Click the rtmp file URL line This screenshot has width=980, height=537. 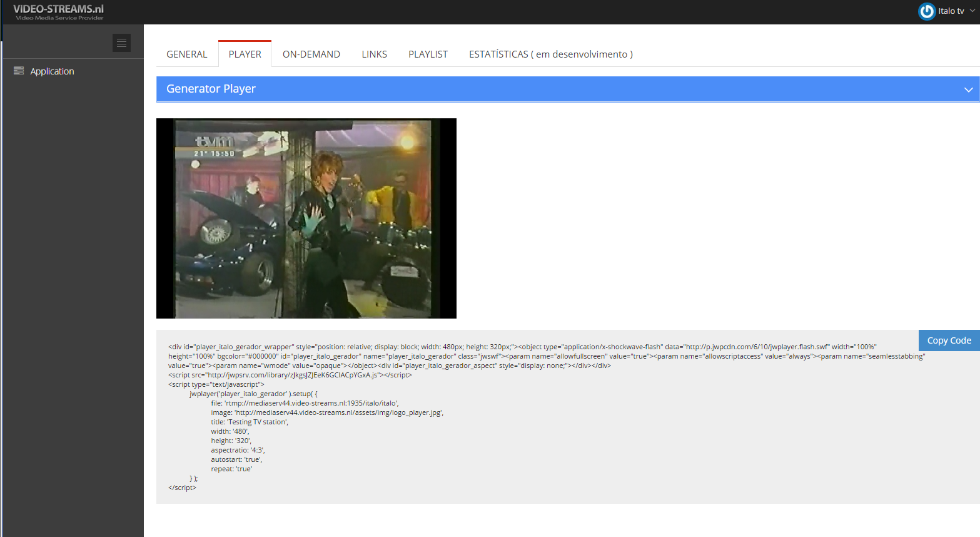(x=305, y=404)
